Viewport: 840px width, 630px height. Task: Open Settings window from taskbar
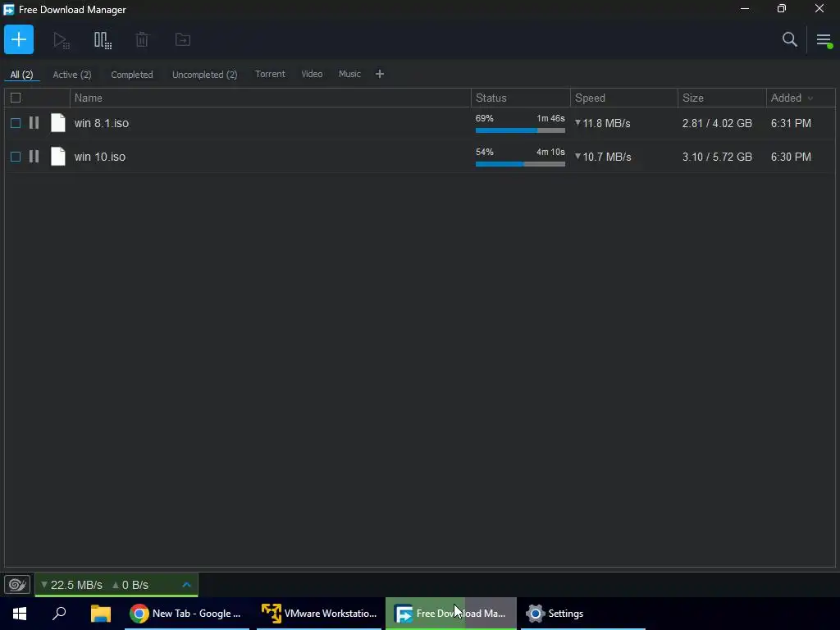click(x=583, y=614)
